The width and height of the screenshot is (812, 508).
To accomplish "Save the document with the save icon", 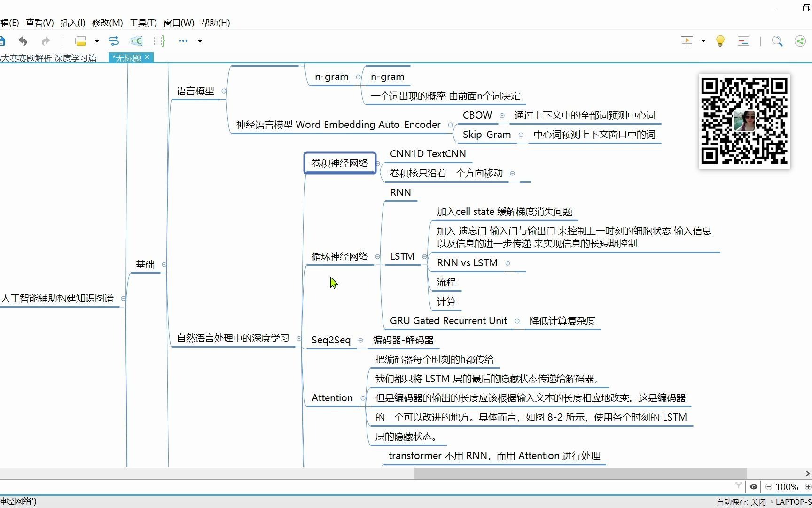I will point(2,41).
